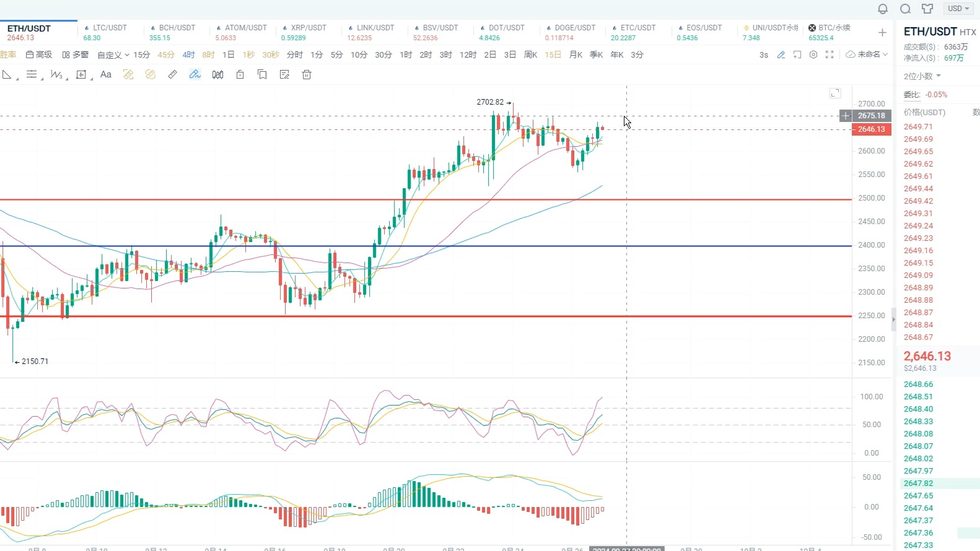Select the wave pattern W3 tool

click(x=56, y=74)
